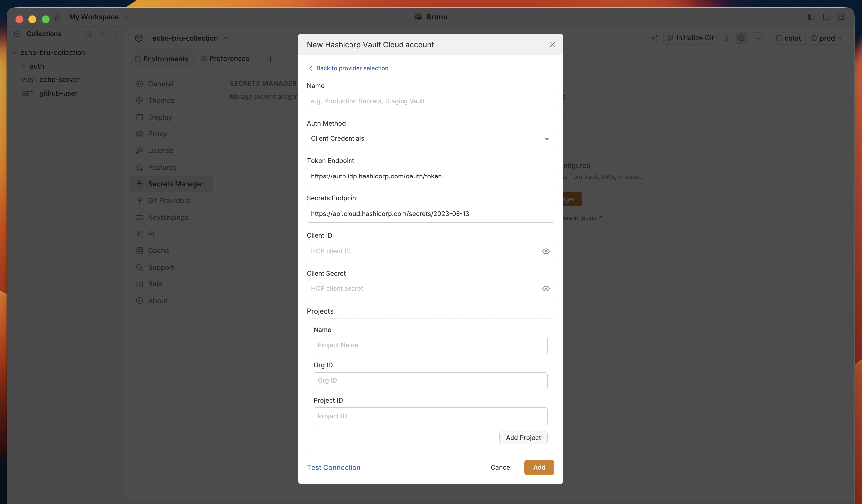This screenshot has height=504, width=862.
Task: Open the home icon in title bar
Action: tap(57, 17)
